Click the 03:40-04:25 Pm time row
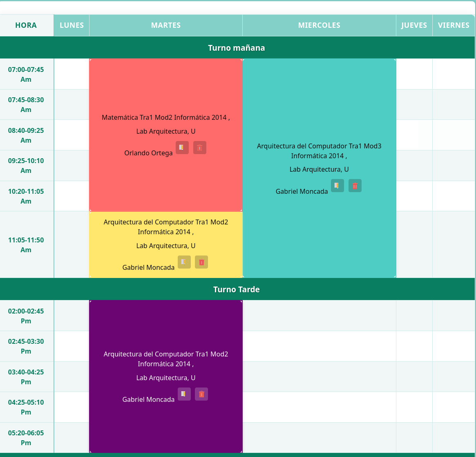 [x=26, y=377]
